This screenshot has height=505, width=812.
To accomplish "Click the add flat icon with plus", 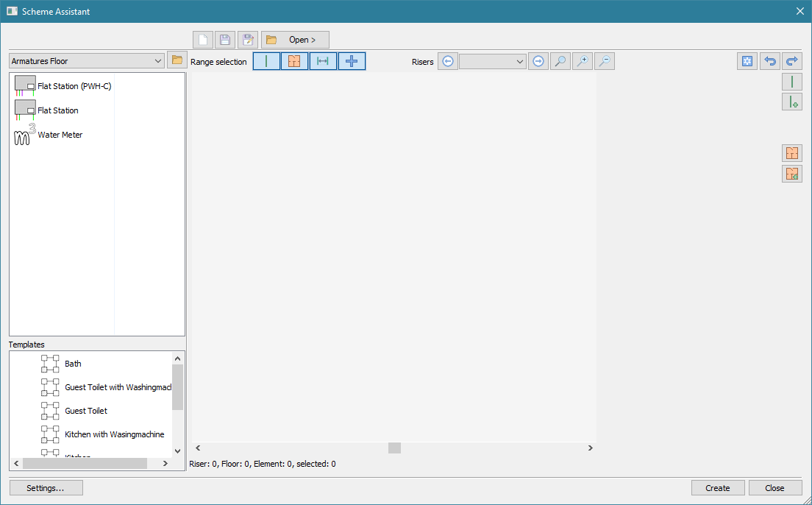I will [792, 174].
